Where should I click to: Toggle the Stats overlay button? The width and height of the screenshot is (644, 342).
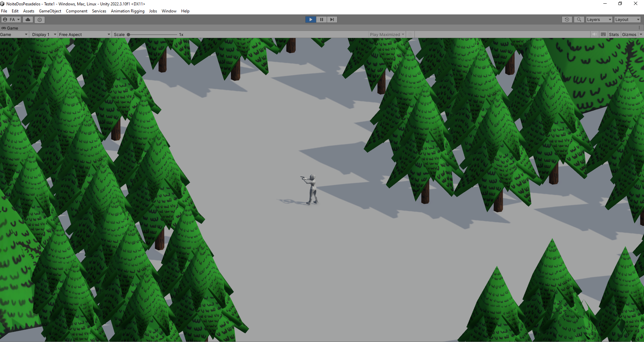(614, 35)
